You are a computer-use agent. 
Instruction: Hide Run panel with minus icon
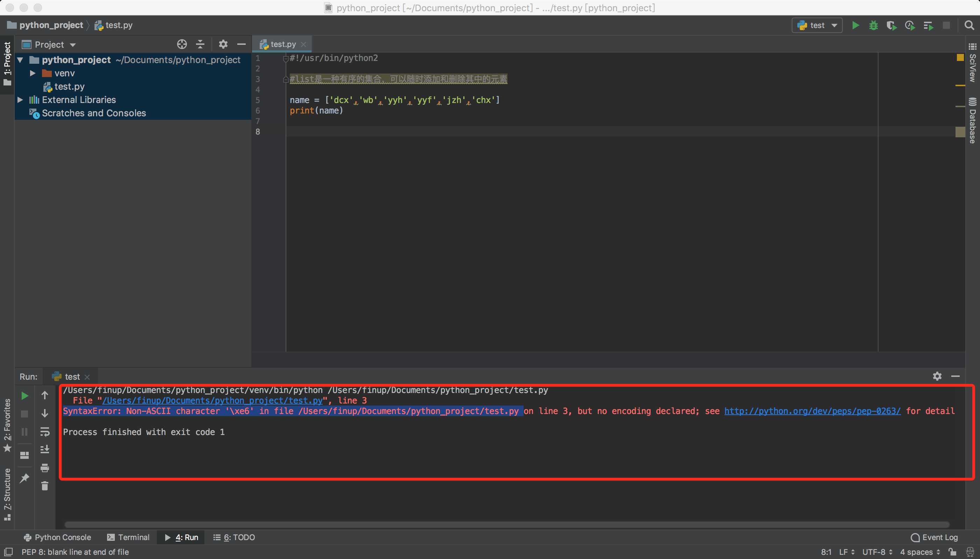click(x=955, y=376)
